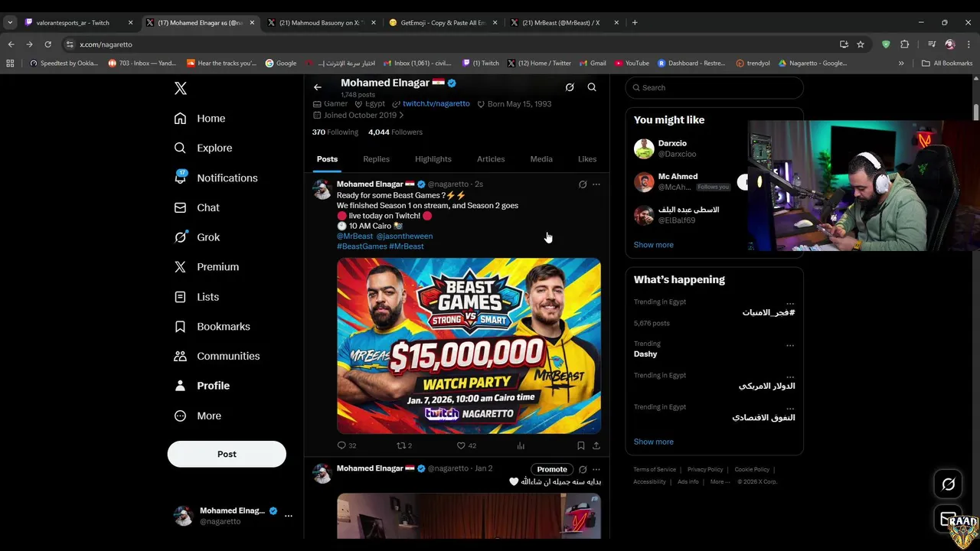Screen dimensions: 980x551
Task: Open Premium in the sidebar
Action: pyautogui.click(x=207, y=267)
